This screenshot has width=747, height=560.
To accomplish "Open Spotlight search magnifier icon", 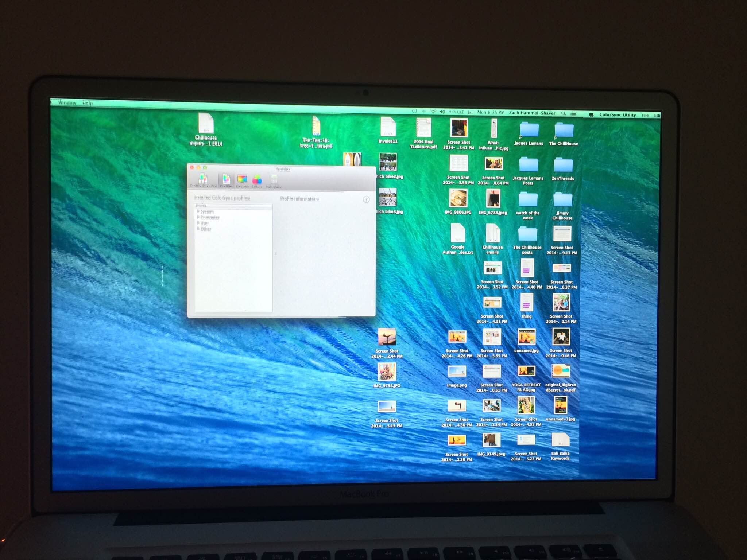I will coord(564,113).
